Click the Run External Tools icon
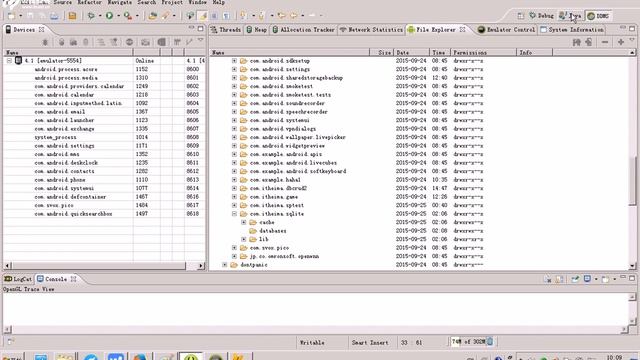 128,16
